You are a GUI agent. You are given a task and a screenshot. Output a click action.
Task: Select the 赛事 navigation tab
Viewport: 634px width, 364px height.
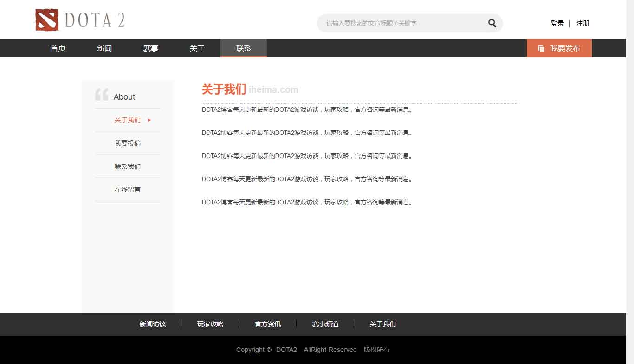(x=151, y=49)
